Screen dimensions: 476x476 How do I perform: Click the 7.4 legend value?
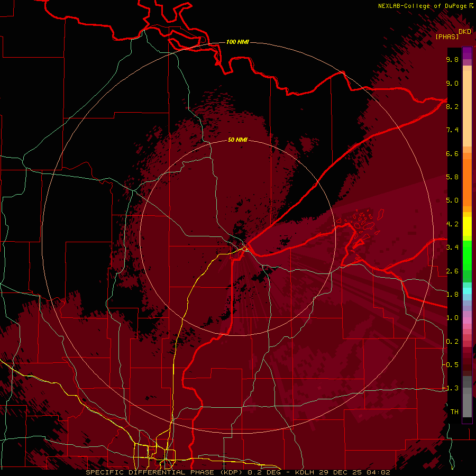(452, 130)
